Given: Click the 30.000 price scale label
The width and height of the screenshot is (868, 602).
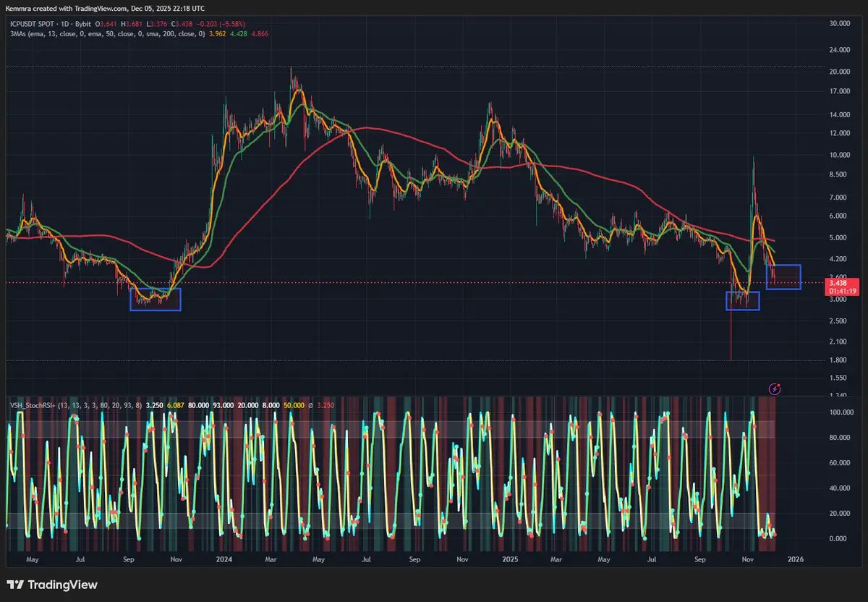Looking at the screenshot, I should point(840,23).
